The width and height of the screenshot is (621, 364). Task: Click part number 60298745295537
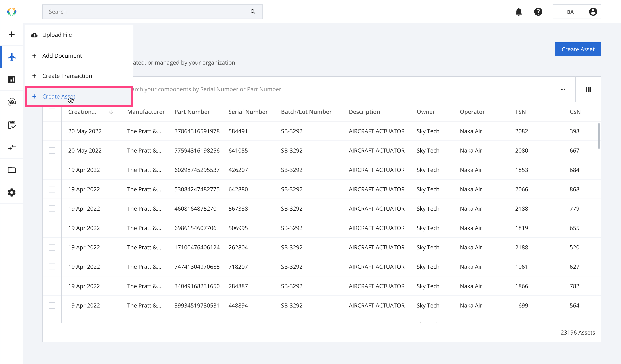point(197,170)
